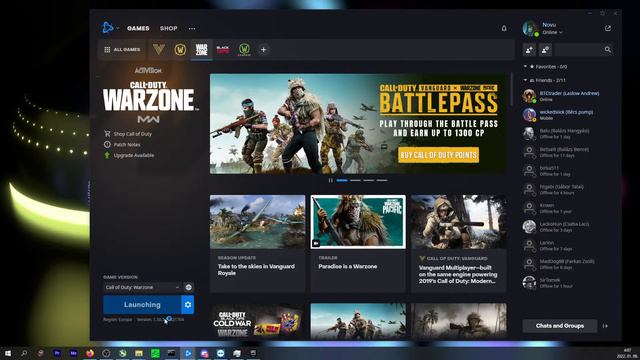Collapse the social sidebar arrow

[x=605, y=326]
